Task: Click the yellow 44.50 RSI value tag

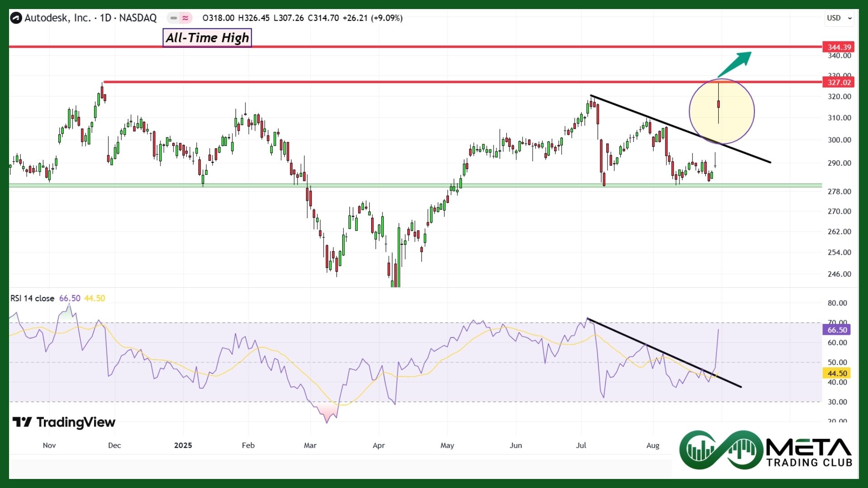Action: click(x=837, y=373)
